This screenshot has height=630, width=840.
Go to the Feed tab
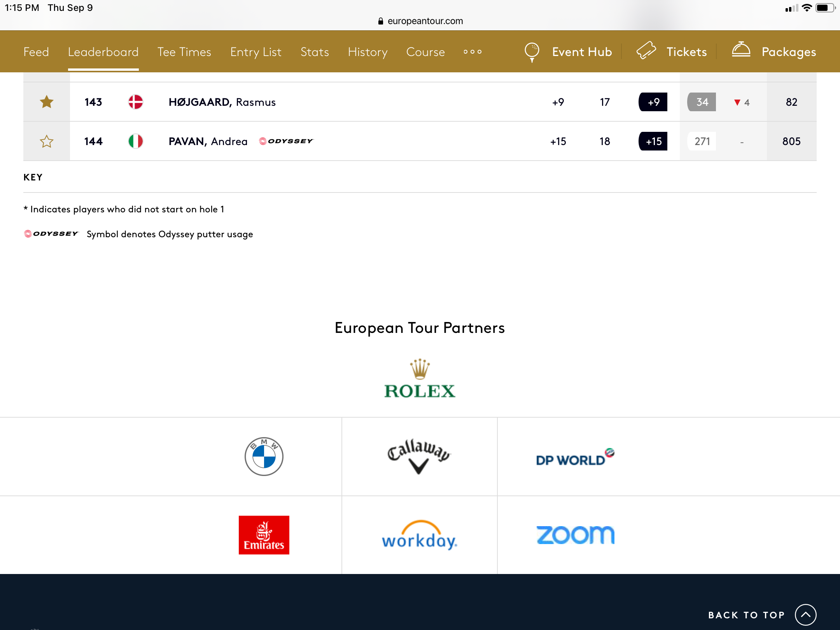pyautogui.click(x=36, y=52)
